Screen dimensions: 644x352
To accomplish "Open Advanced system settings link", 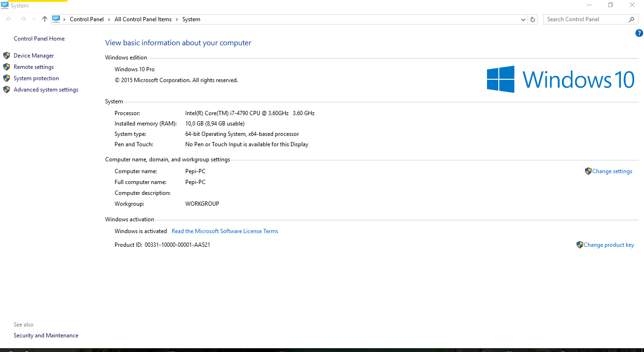I will pos(46,90).
